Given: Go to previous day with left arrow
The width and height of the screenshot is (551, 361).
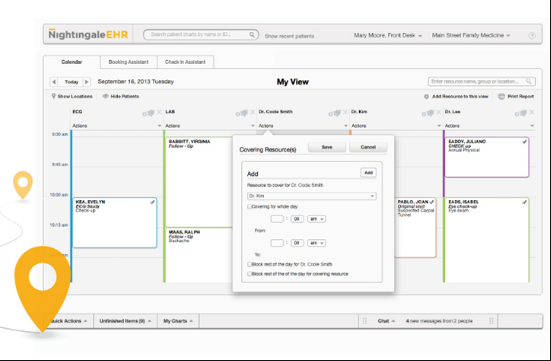Looking at the screenshot, I should click(x=54, y=82).
